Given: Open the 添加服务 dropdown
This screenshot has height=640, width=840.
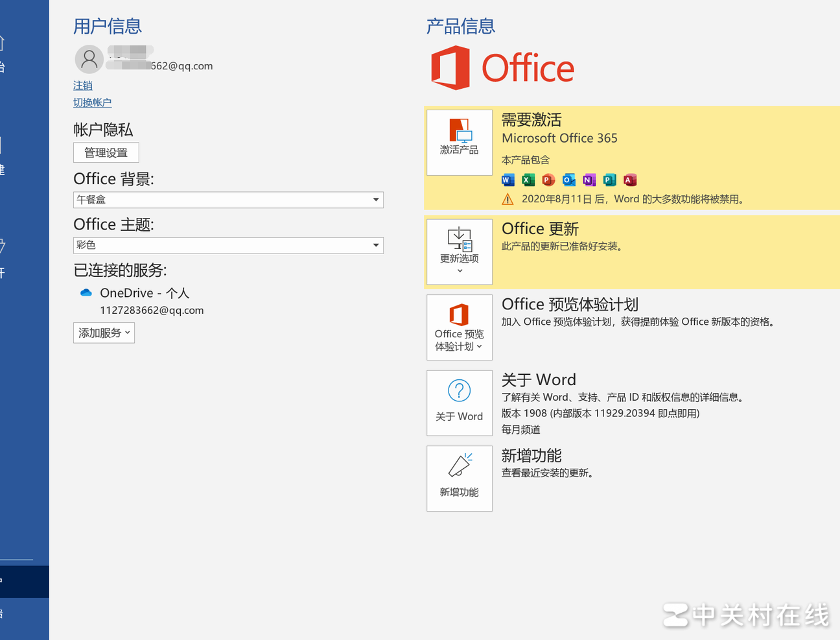Looking at the screenshot, I should 104,333.
